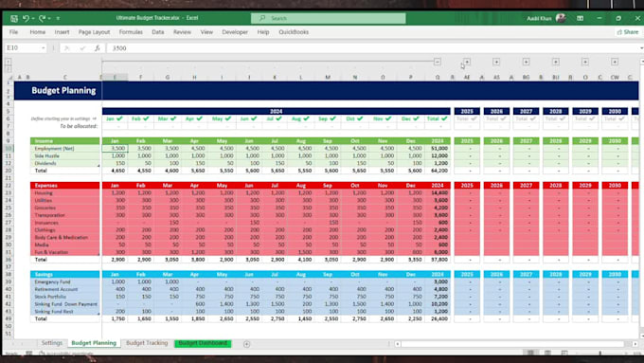Select the 64,200 income total cell
The height and width of the screenshot is (363, 644).
(438, 171)
